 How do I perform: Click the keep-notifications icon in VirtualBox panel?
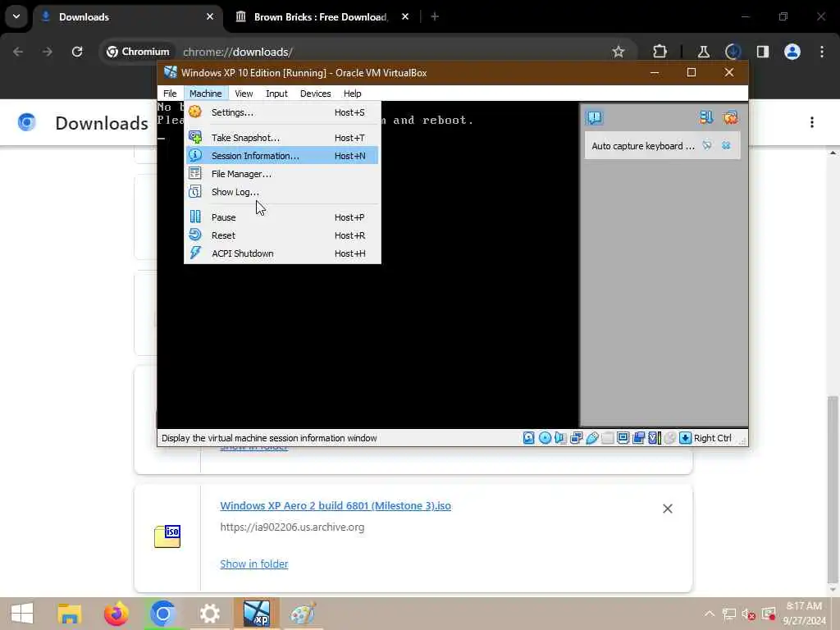click(x=730, y=117)
